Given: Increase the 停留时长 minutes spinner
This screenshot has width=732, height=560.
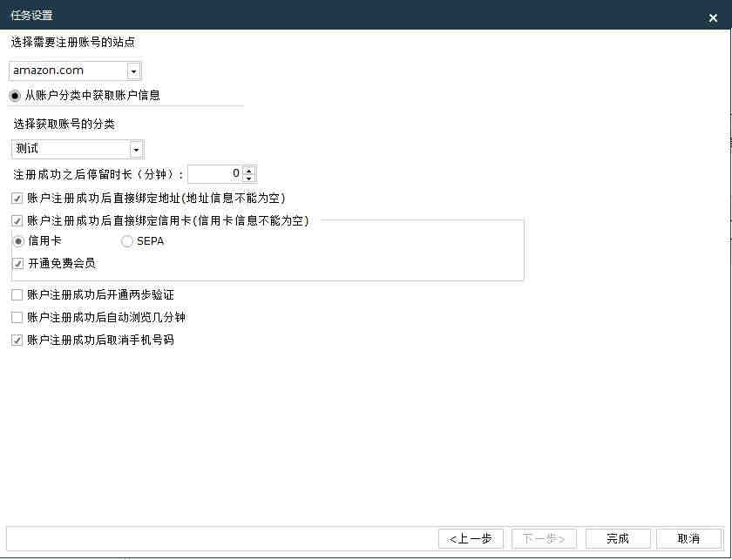Looking at the screenshot, I should click(x=249, y=171).
